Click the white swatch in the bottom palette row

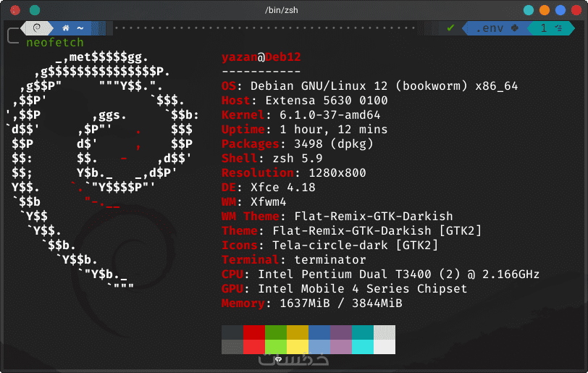tap(385, 347)
